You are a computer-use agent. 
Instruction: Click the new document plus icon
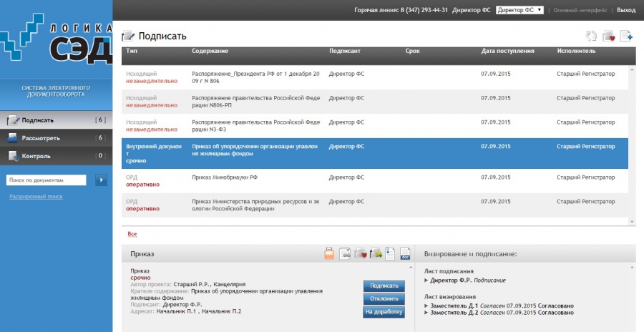click(626, 36)
